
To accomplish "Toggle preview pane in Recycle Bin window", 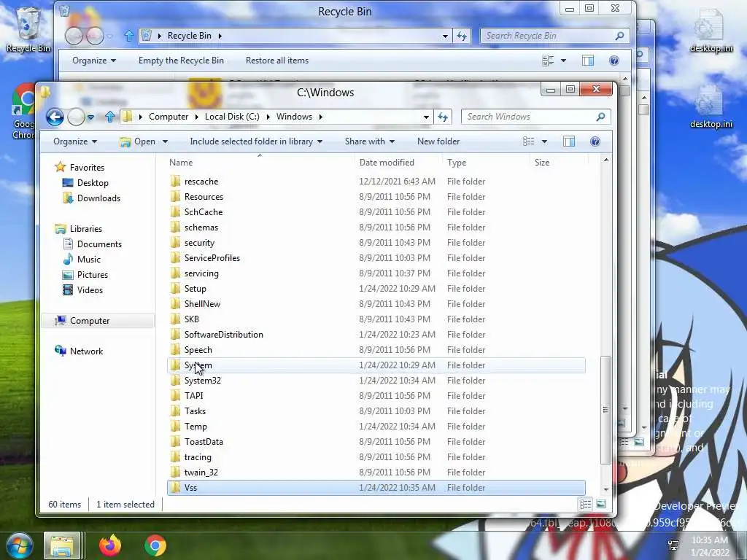I will point(588,61).
